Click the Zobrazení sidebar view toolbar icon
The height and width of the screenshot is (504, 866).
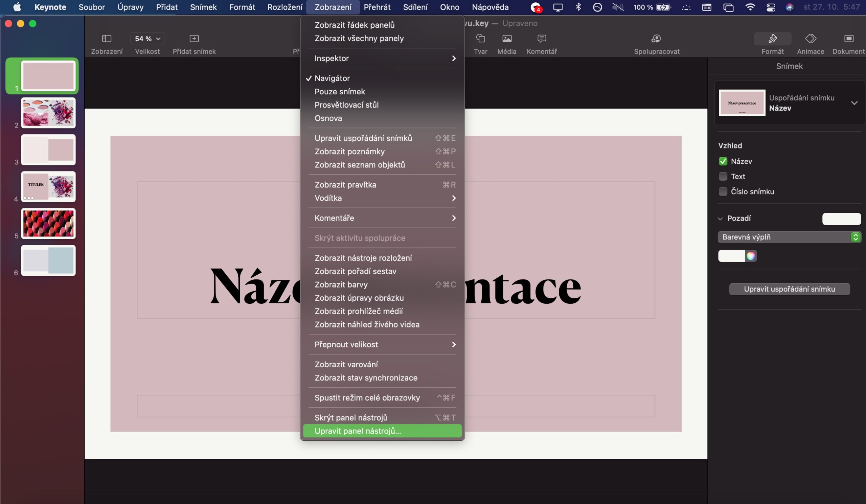click(107, 39)
